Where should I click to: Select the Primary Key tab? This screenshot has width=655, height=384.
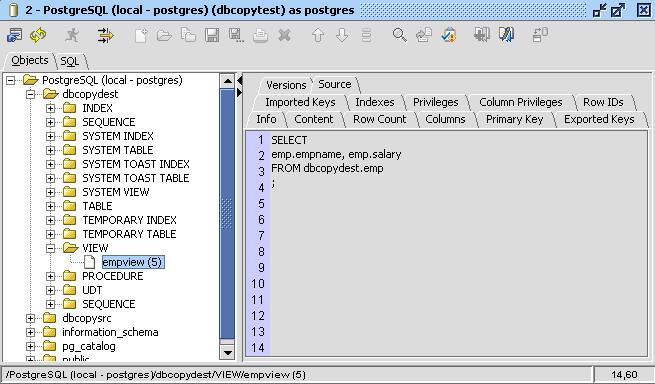514,119
